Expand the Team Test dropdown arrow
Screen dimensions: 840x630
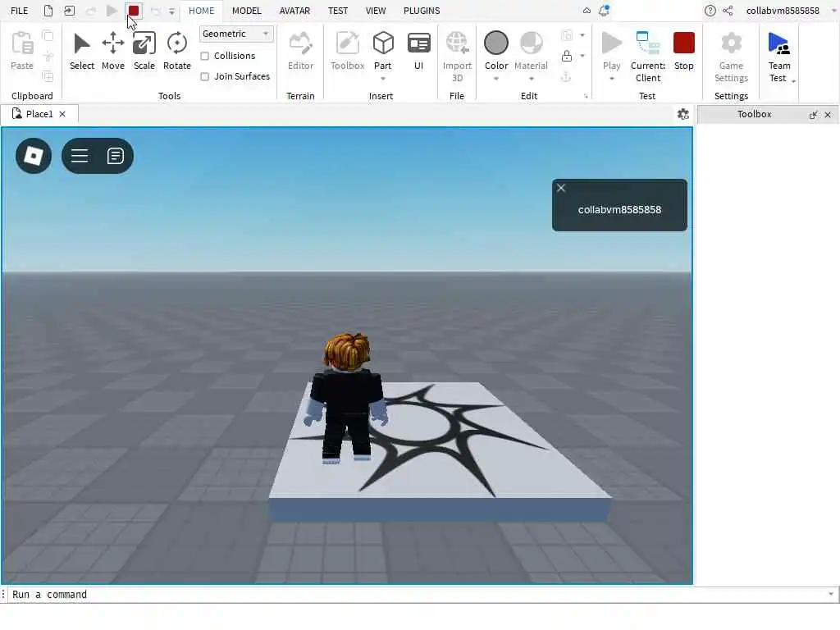pos(793,81)
